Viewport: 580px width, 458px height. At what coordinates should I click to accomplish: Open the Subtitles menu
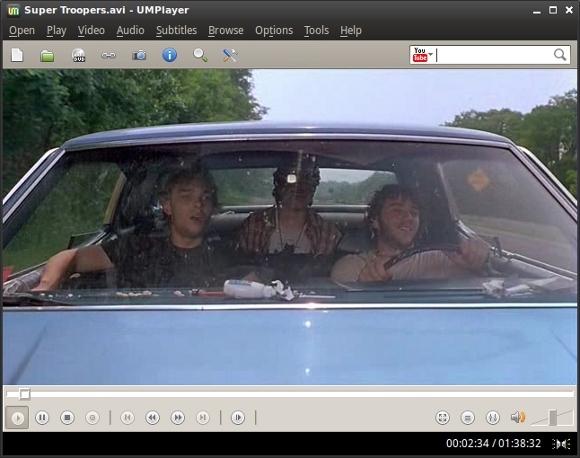(x=176, y=30)
